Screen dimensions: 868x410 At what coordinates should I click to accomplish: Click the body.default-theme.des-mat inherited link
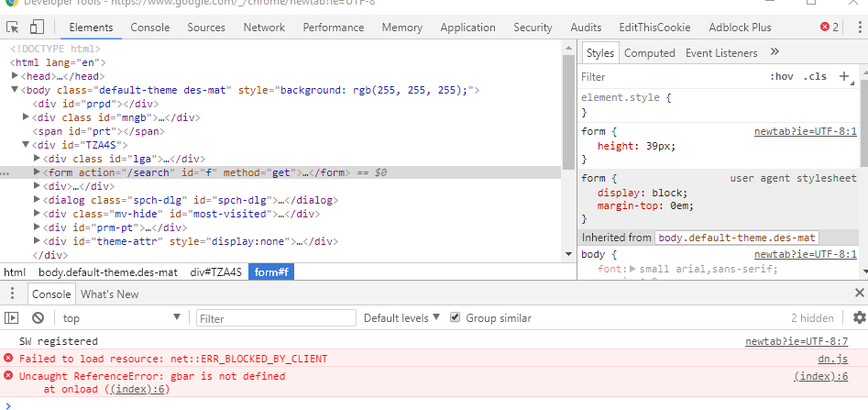pyautogui.click(x=737, y=238)
